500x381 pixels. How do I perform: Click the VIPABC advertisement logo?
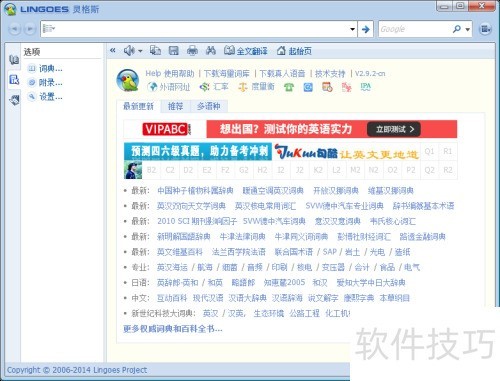coord(166,129)
